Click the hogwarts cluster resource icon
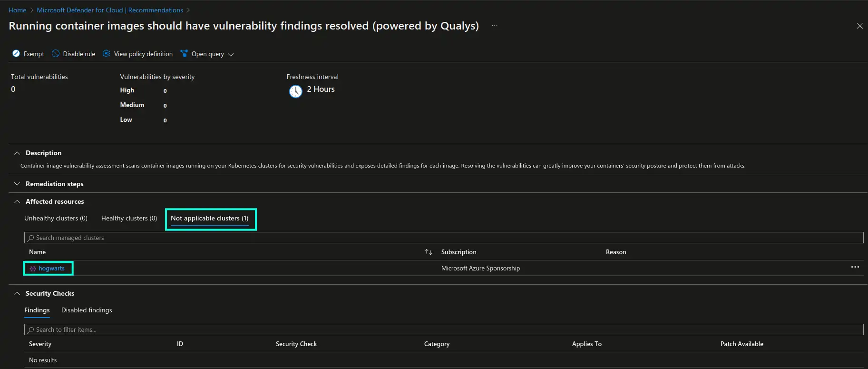This screenshot has height=369, width=868. pyautogui.click(x=33, y=269)
